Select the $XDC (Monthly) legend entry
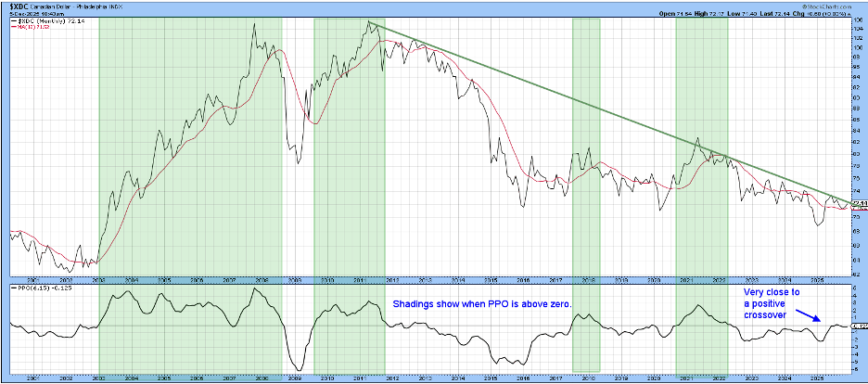The width and height of the screenshot is (868, 384). point(43,19)
